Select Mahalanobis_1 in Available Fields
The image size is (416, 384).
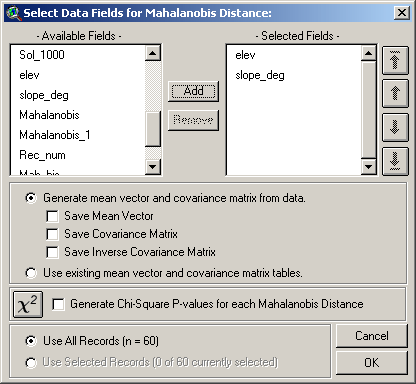(55, 135)
